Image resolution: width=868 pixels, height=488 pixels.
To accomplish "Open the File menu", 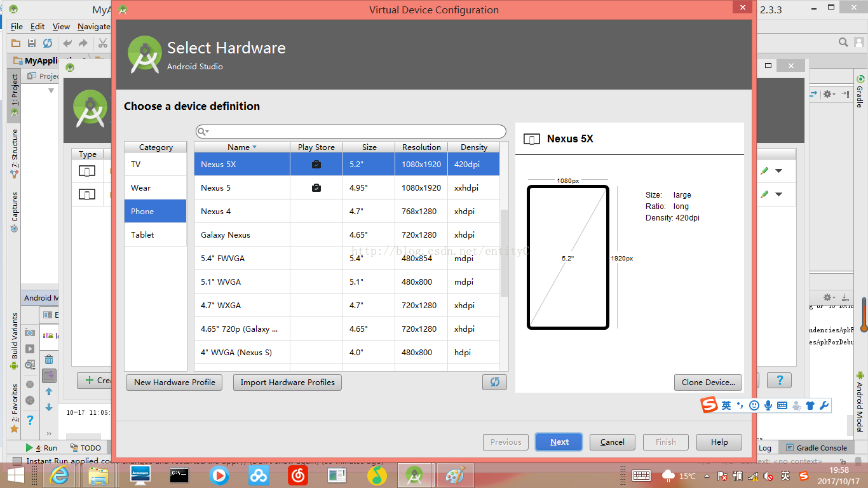I will pyautogui.click(x=17, y=26).
